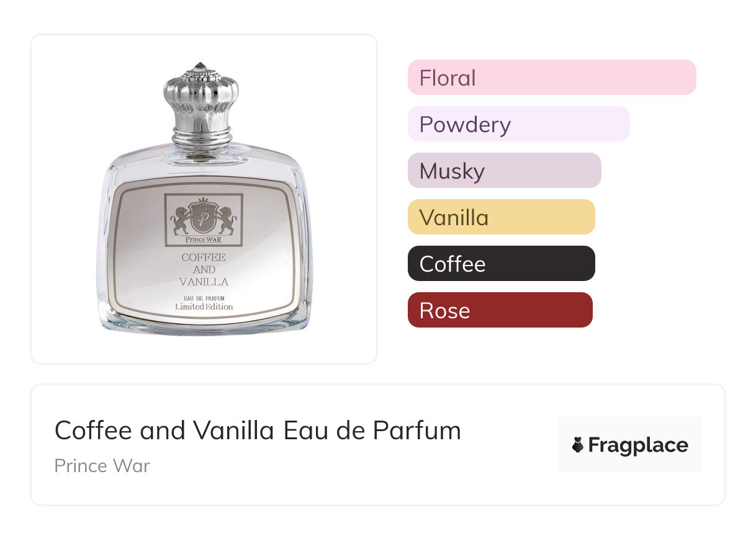This screenshot has height=536, width=756.
Task: Click the Vanilla label text
Action: 454,218
